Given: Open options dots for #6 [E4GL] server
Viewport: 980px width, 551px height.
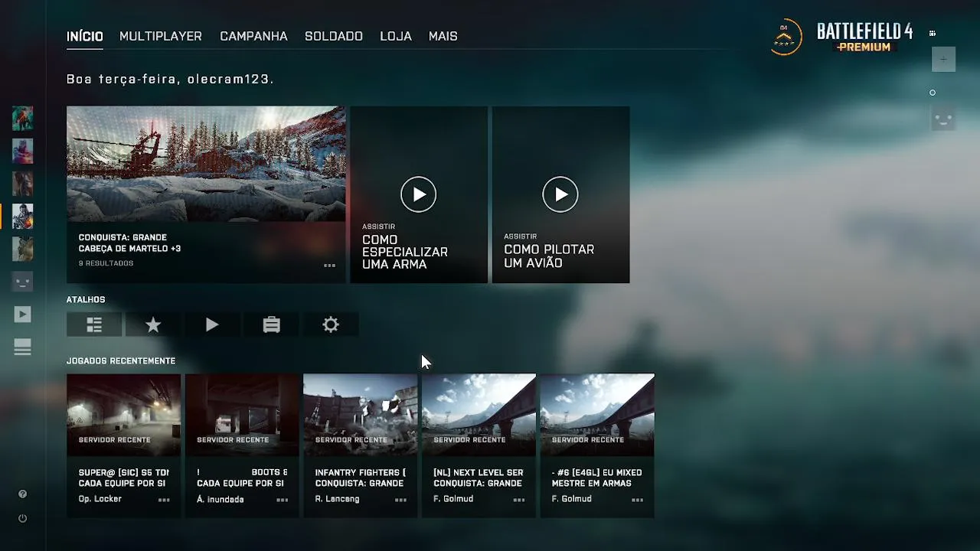Looking at the screenshot, I should pyautogui.click(x=637, y=500).
